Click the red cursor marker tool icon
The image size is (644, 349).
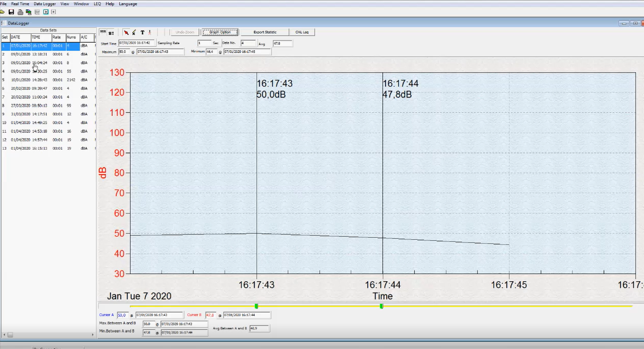150,32
